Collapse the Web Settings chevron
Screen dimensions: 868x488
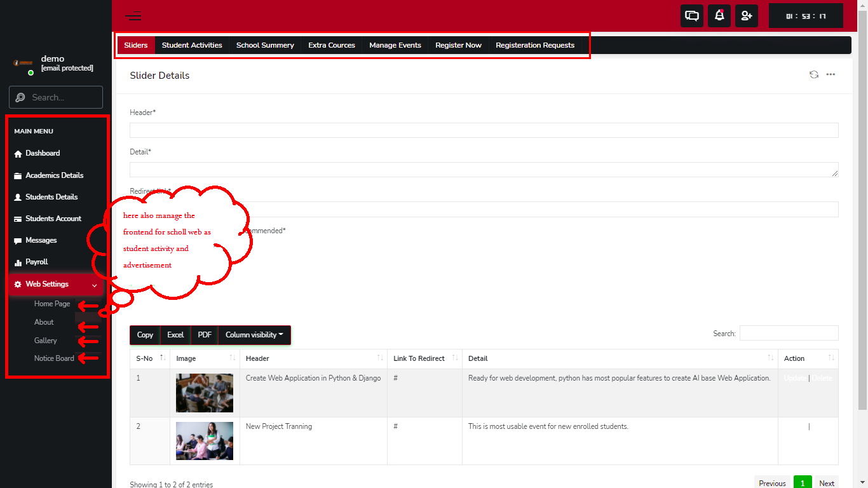point(95,285)
